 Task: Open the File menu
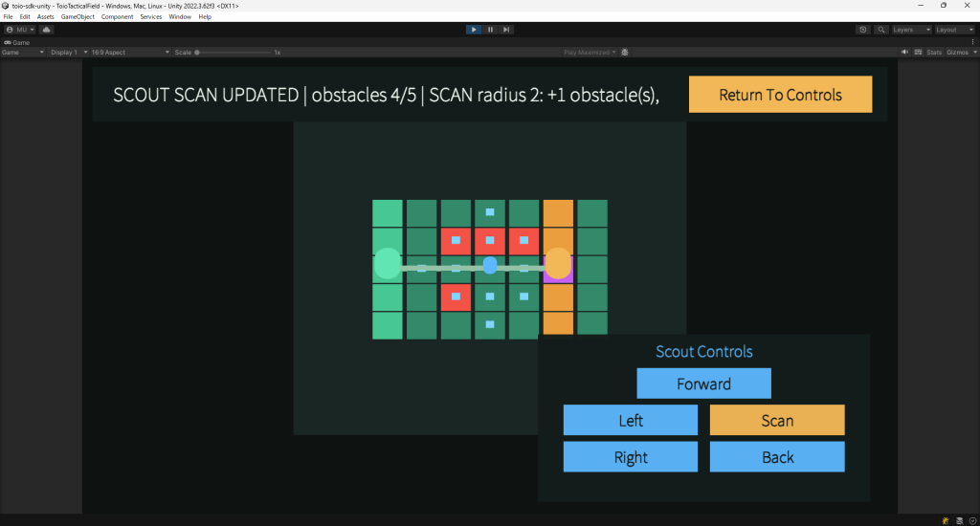pos(8,17)
